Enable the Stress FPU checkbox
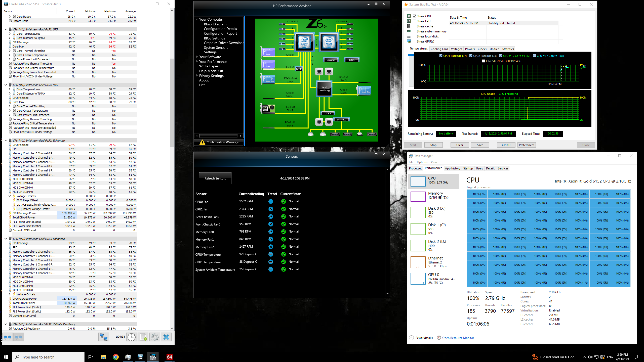The image size is (644, 362). [415, 21]
